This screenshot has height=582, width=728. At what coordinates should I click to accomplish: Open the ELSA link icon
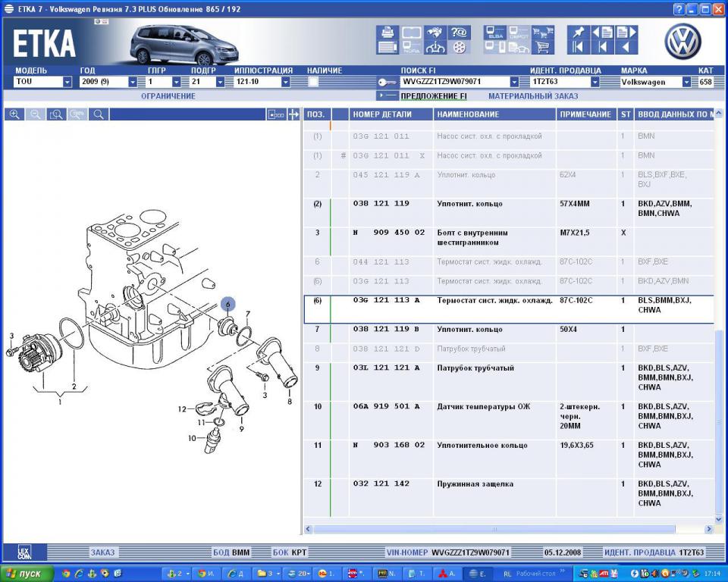point(494,33)
